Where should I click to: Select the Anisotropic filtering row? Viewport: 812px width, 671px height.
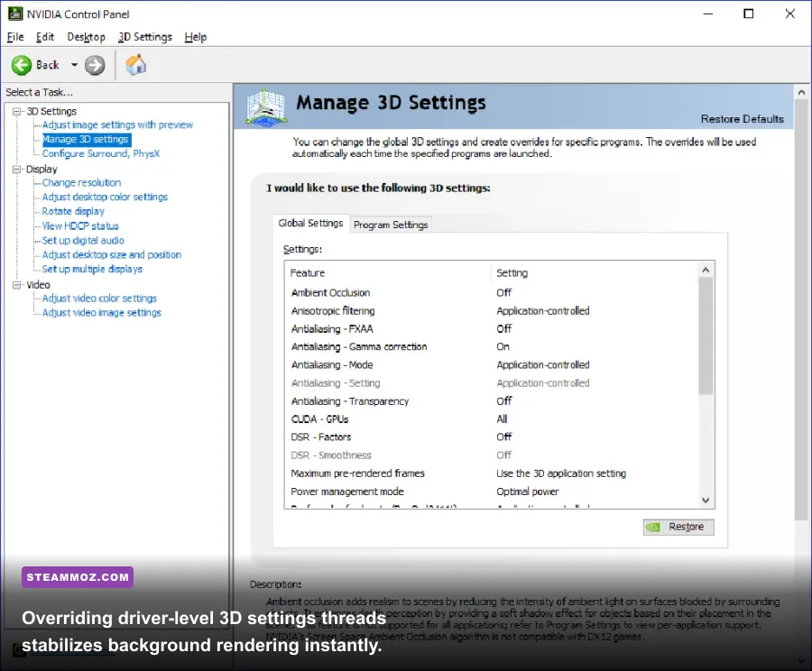[491, 311]
